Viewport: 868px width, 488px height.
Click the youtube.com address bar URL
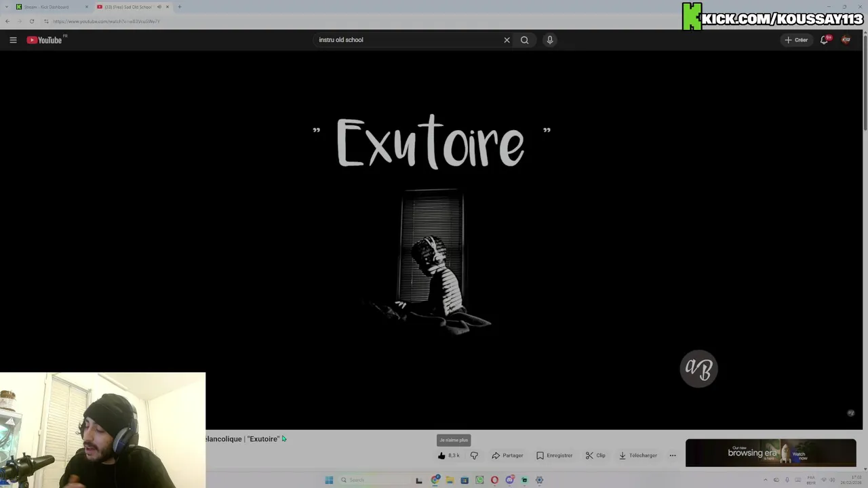106,21
